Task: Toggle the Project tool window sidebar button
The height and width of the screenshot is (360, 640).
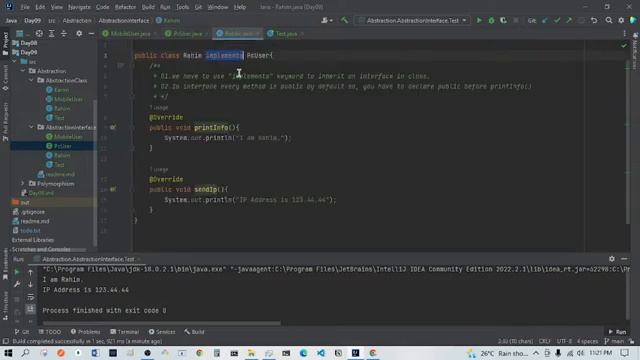Action: [x=5, y=43]
